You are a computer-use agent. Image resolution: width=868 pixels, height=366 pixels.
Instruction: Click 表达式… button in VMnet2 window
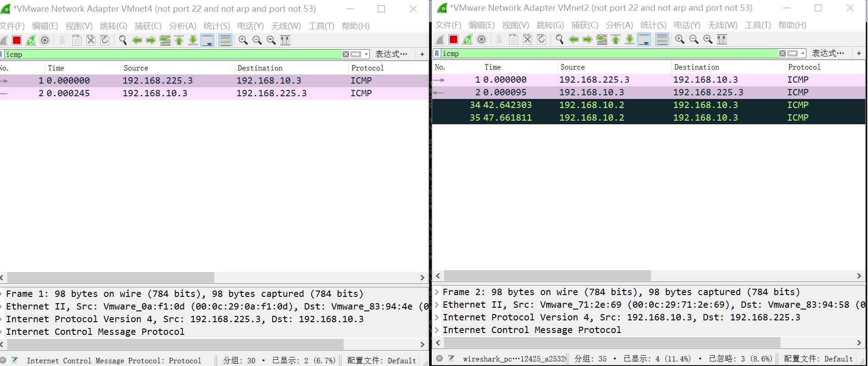point(828,53)
